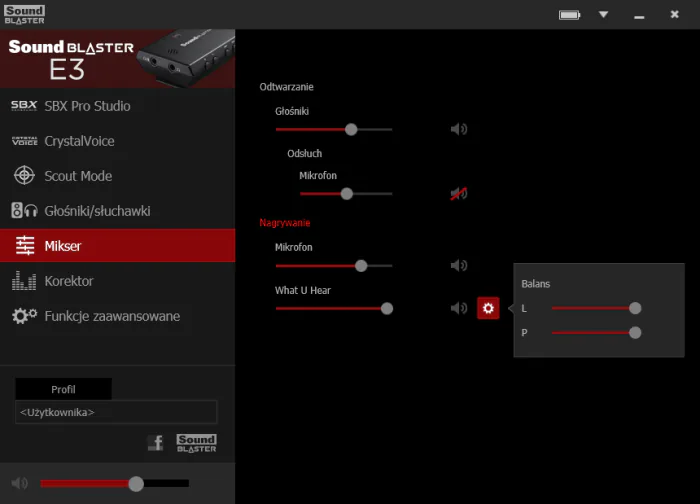
Task: Click the What U Hear label
Action: coord(303,290)
